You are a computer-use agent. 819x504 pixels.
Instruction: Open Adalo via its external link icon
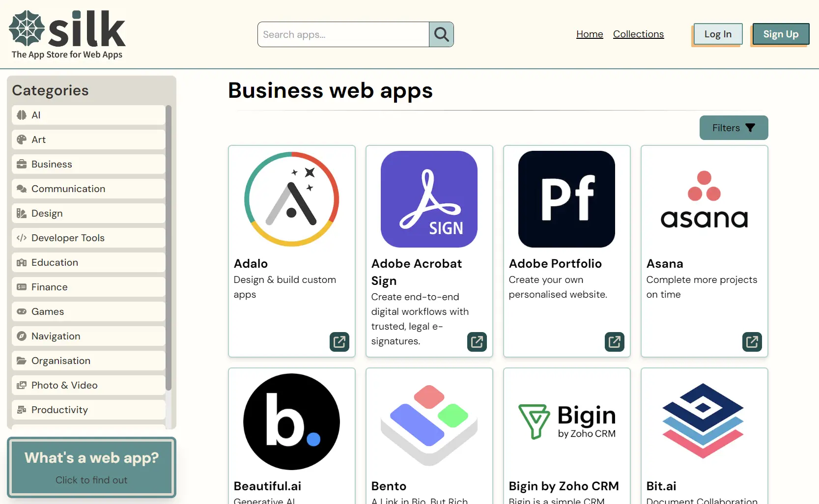click(339, 341)
